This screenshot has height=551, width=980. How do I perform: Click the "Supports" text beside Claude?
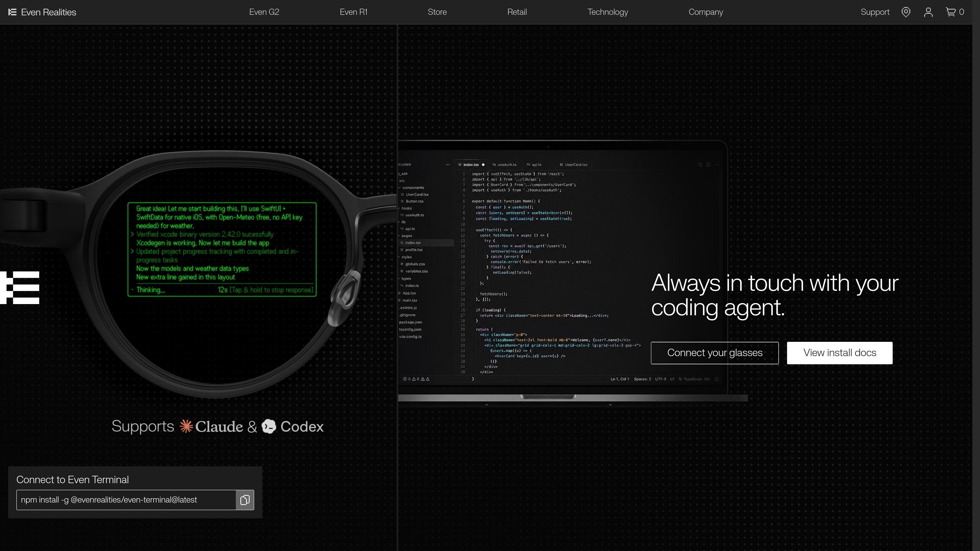click(143, 426)
